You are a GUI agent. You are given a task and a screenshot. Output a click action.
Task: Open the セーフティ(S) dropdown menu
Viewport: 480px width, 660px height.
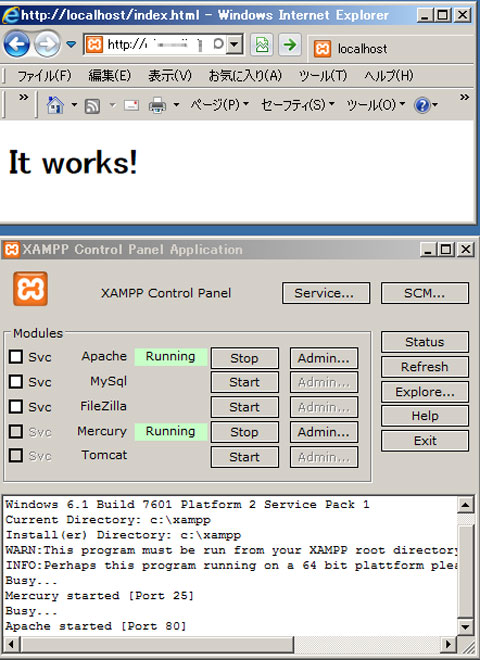298,104
